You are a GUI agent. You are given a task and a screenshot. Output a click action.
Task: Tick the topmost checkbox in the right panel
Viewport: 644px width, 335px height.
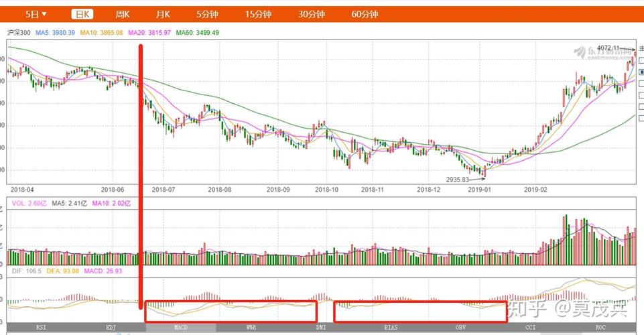point(641,60)
